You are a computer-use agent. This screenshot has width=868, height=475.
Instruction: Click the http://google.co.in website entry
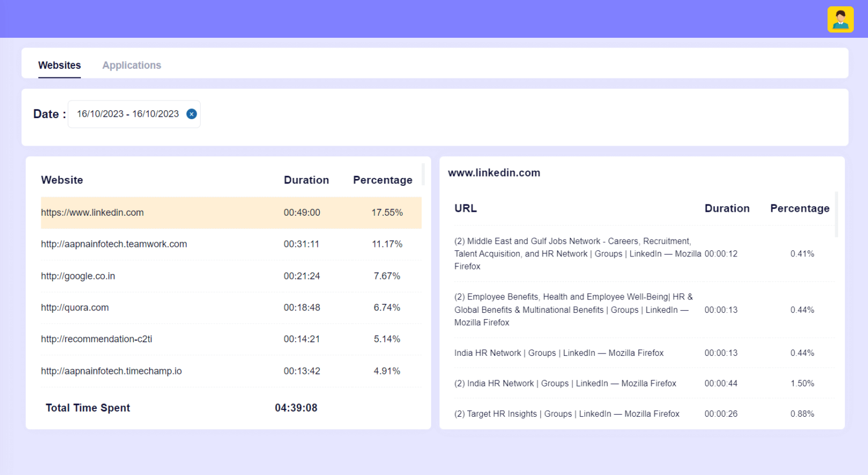click(x=78, y=276)
